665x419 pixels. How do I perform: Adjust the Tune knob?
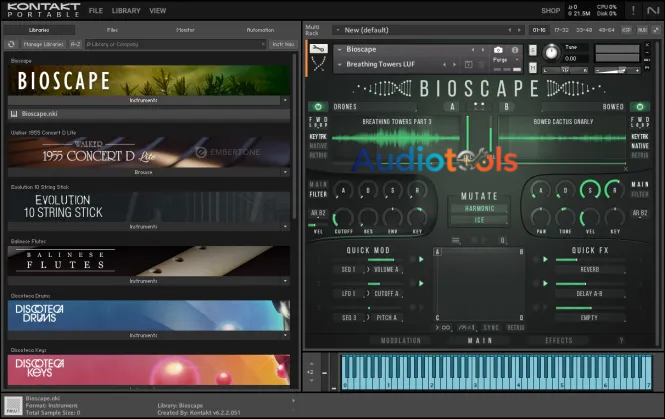[551, 53]
